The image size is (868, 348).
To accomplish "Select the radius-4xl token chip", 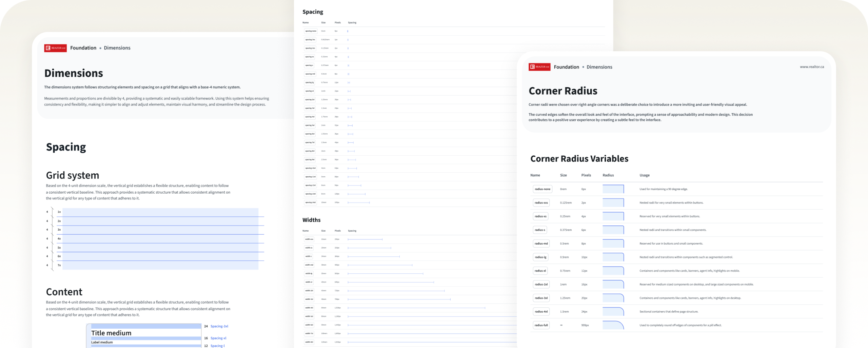I will (541, 311).
